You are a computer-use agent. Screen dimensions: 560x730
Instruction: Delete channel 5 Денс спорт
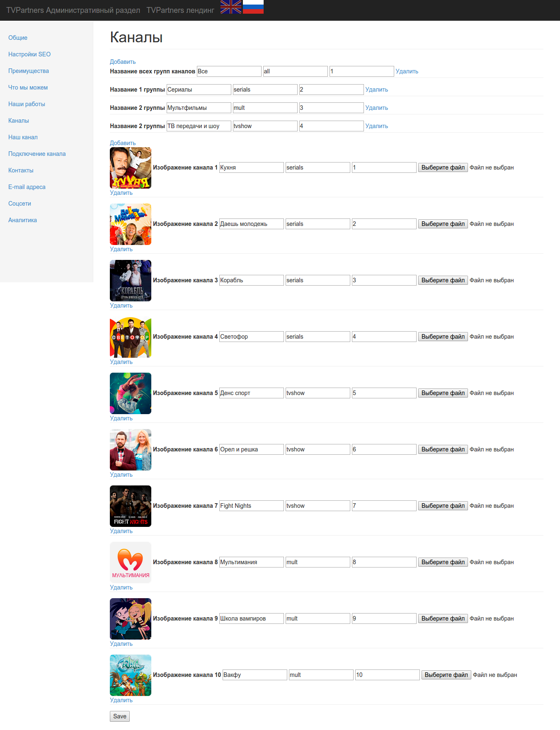tap(121, 418)
